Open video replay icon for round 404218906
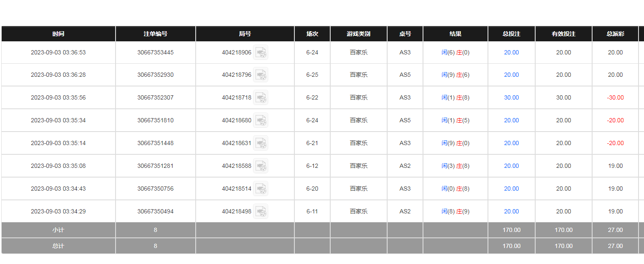Viewport: 644px width, 264px height. [x=261, y=52]
